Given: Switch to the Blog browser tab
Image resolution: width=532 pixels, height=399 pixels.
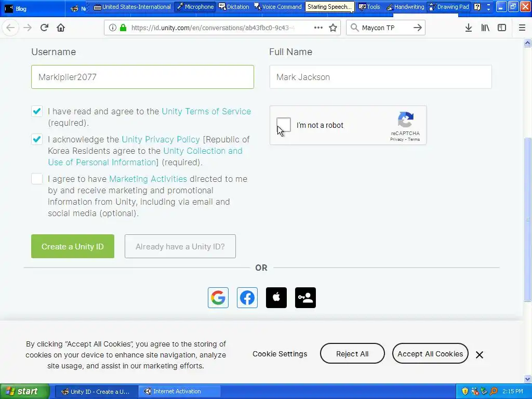Looking at the screenshot, I should tap(33, 8).
